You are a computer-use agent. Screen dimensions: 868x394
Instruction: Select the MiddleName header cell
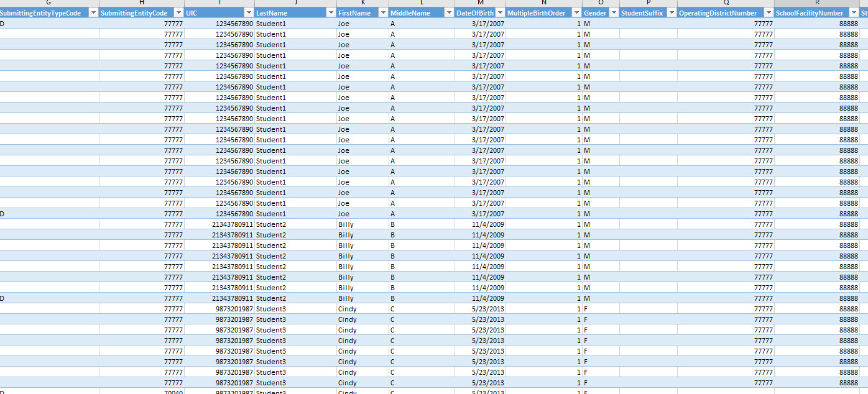coord(422,13)
